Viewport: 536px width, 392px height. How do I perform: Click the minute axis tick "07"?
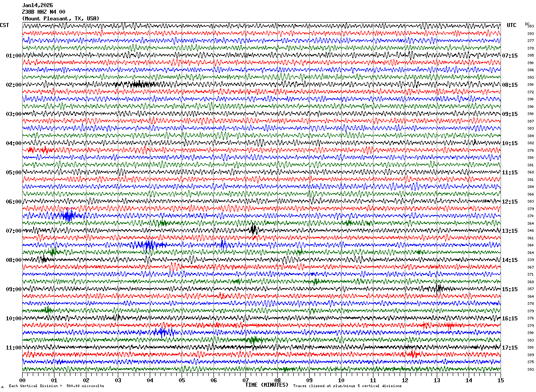tap(245, 380)
